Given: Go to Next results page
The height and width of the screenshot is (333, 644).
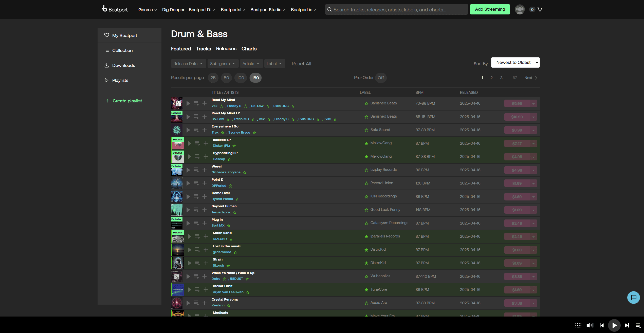Looking at the screenshot, I should click(x=531, y=78).
